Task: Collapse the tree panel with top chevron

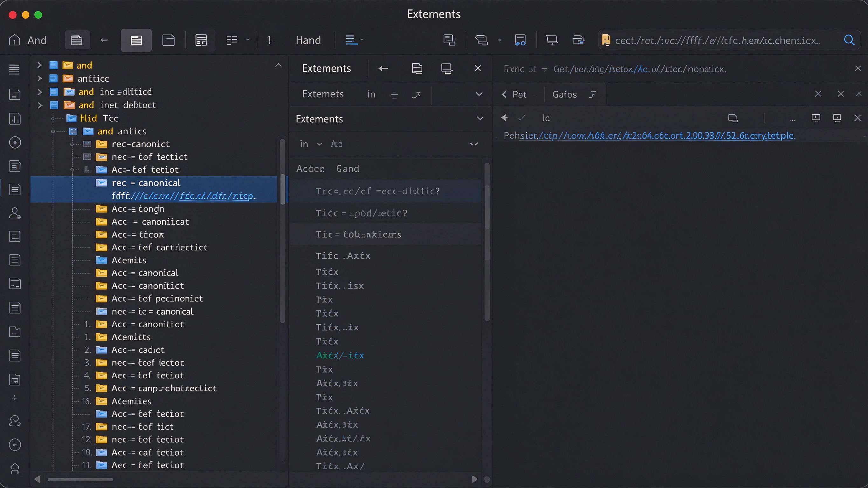Action: tap(278, 65)
